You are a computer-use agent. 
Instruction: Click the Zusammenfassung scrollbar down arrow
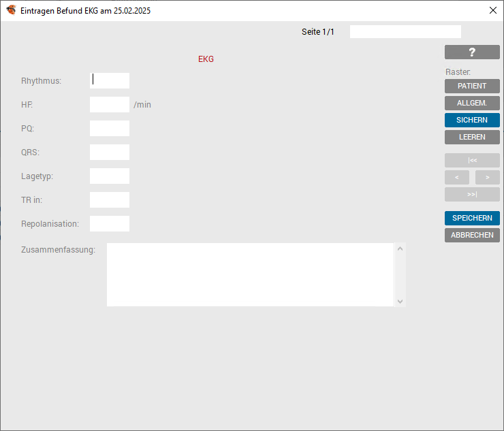coord(400,301)
